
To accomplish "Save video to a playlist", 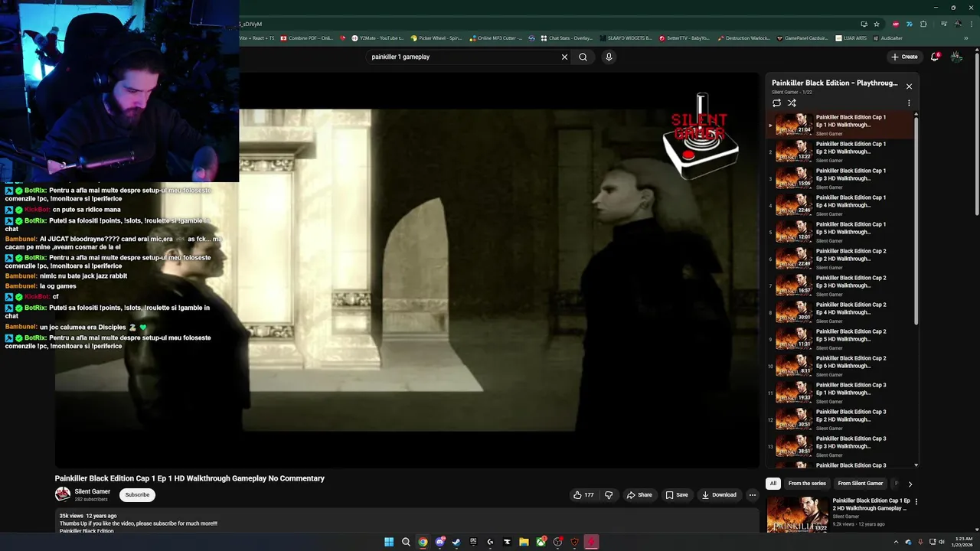I will coord(677,495).
